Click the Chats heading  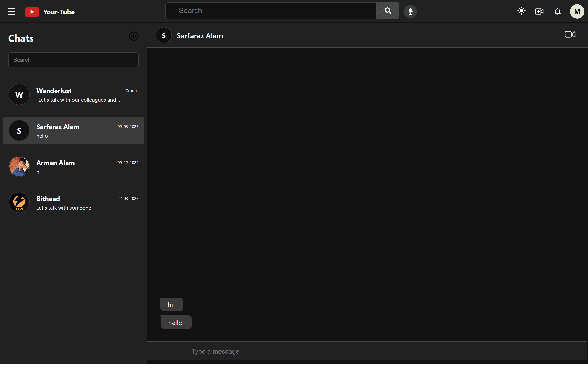tap(21, 38)
